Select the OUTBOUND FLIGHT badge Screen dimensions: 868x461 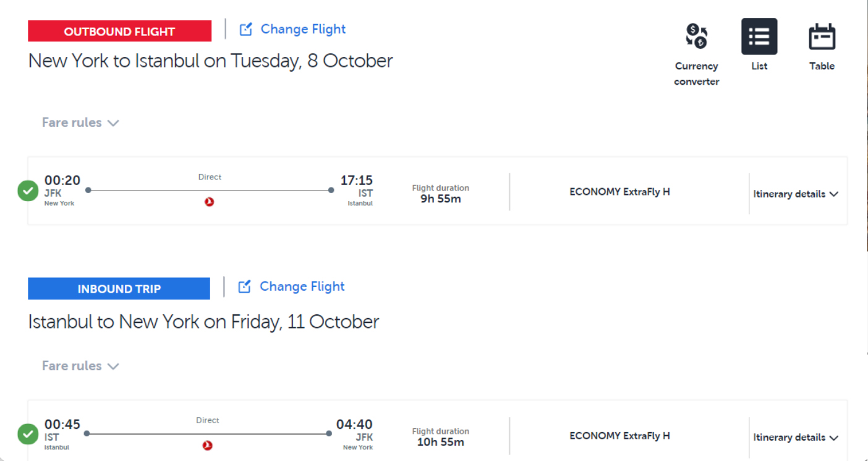coord(119,30)
